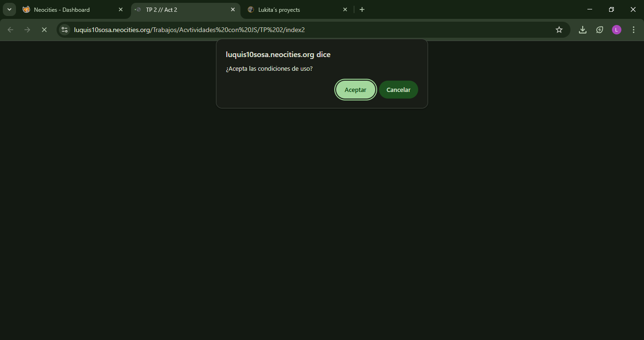Open a new tab
The height and width of the screenshot is (340, 644).
coord(362,9)
